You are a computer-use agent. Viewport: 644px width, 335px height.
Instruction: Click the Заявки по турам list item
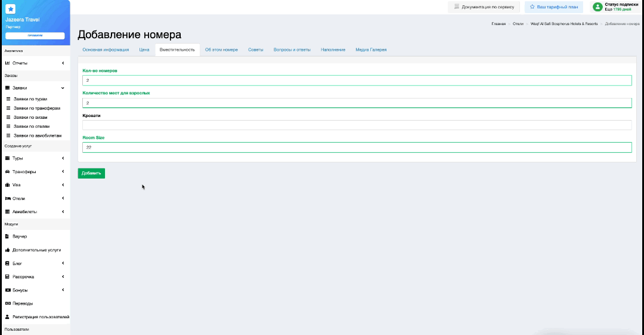click(30, 99)
